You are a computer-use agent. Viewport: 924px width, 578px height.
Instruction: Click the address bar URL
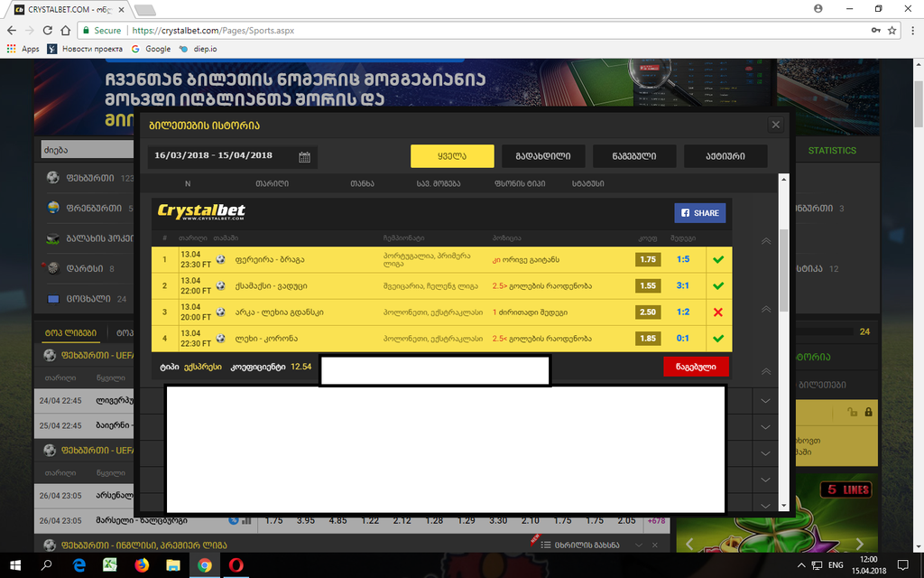[x=213, y=30]
